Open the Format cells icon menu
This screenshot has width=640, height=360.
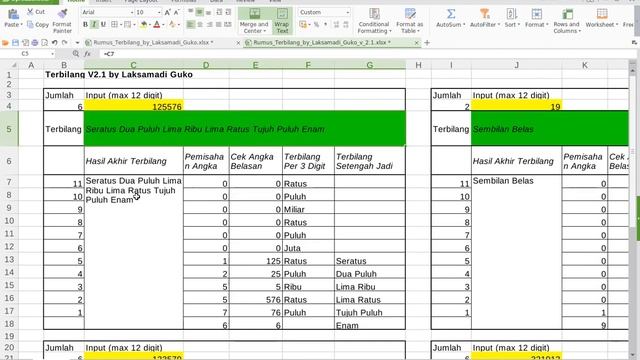coord(536,14)
